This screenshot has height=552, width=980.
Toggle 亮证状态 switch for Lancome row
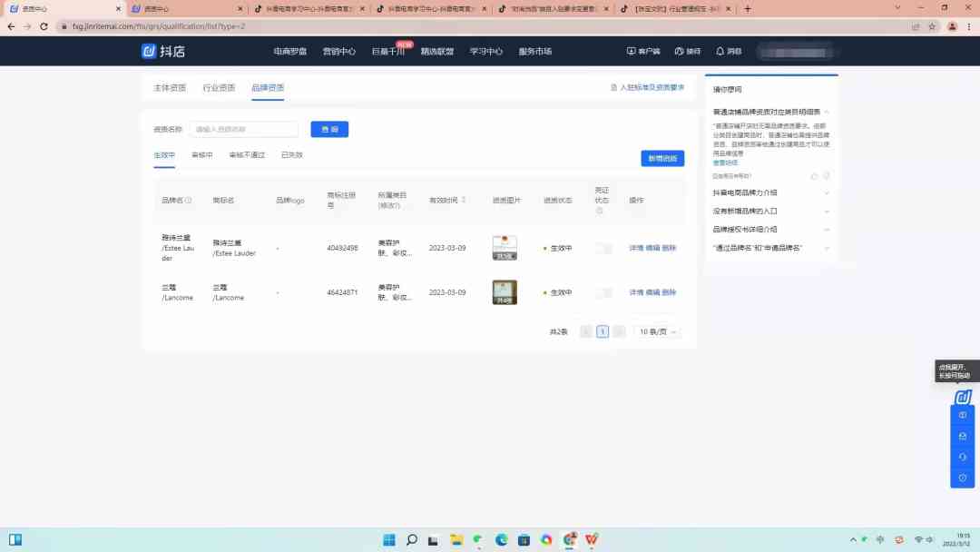pyautogui.click(x=603, y=292)
